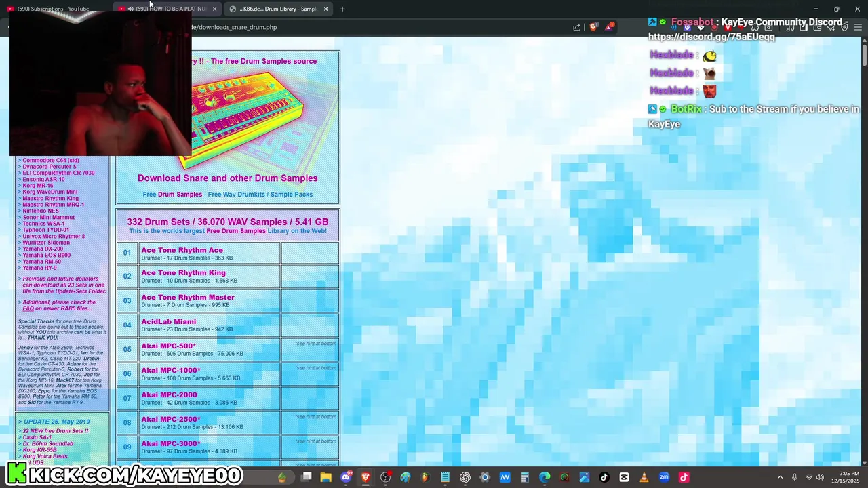Switch to the Subscriptions - YouTube tab
Viewport: 868px width, 488px height.
54,9
